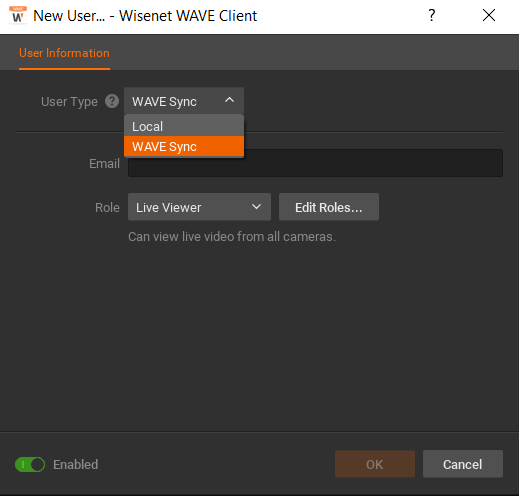
Task: Focus the Email input field
Action: pyautogui.click(x=315, y=163)
